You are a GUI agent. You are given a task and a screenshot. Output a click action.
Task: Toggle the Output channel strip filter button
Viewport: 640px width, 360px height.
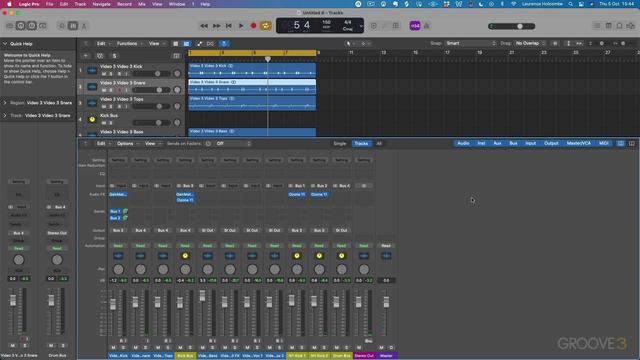pyautogui.click(x=551, y=143)
